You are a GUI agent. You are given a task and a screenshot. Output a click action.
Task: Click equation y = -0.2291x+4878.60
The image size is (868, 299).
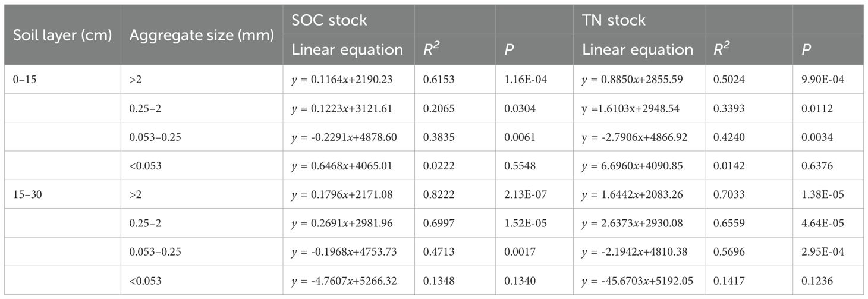point(345,137)
